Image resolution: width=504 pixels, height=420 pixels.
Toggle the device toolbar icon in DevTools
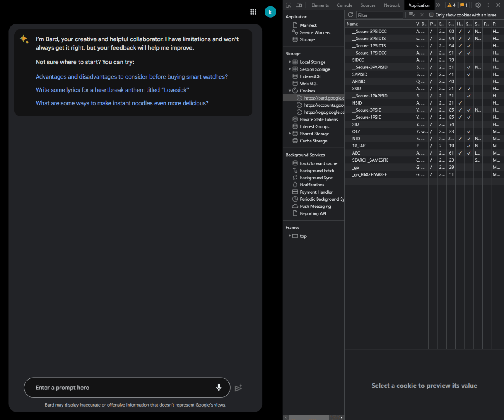[299, 5]
